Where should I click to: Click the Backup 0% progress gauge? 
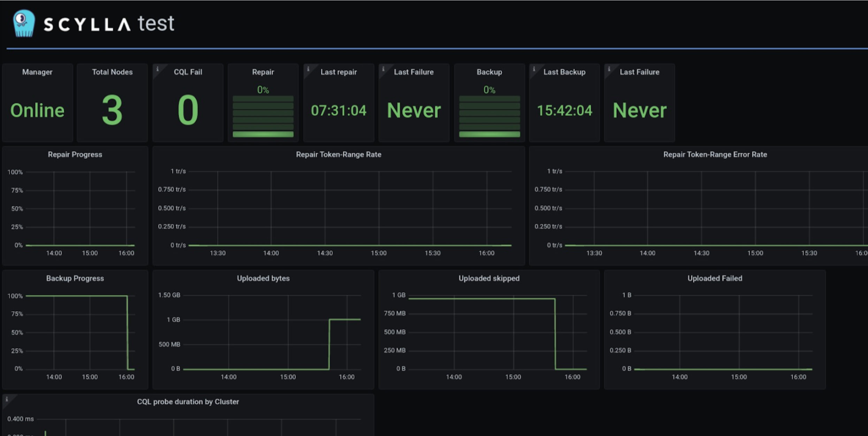(x=489, y=116)
